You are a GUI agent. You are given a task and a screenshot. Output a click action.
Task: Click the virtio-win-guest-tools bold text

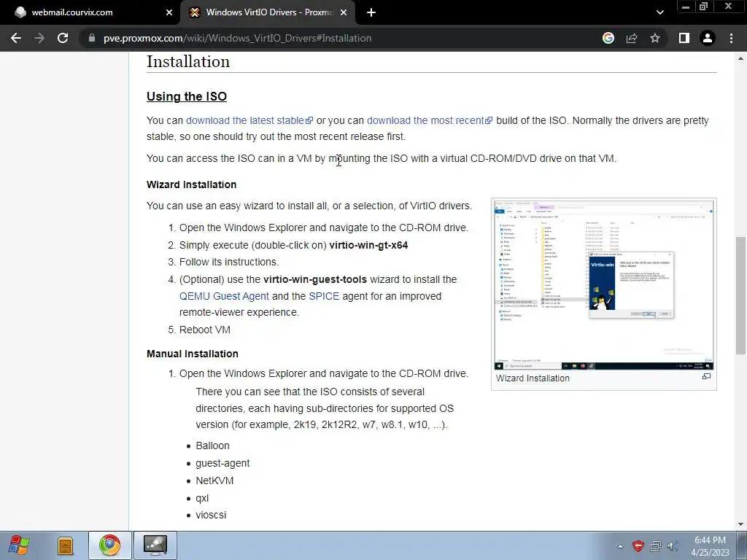tap(315, 279)
